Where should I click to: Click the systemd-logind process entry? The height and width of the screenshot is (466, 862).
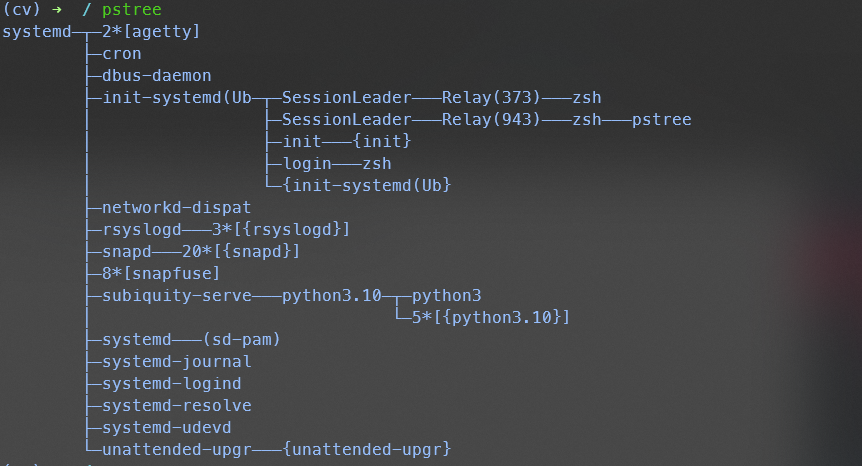tap(171, 384)
